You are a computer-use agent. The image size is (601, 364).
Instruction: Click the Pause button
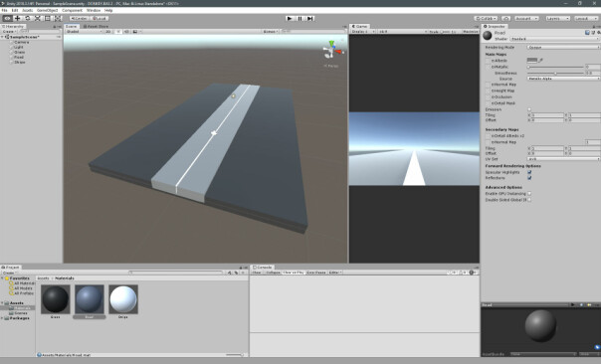(300, 18)
